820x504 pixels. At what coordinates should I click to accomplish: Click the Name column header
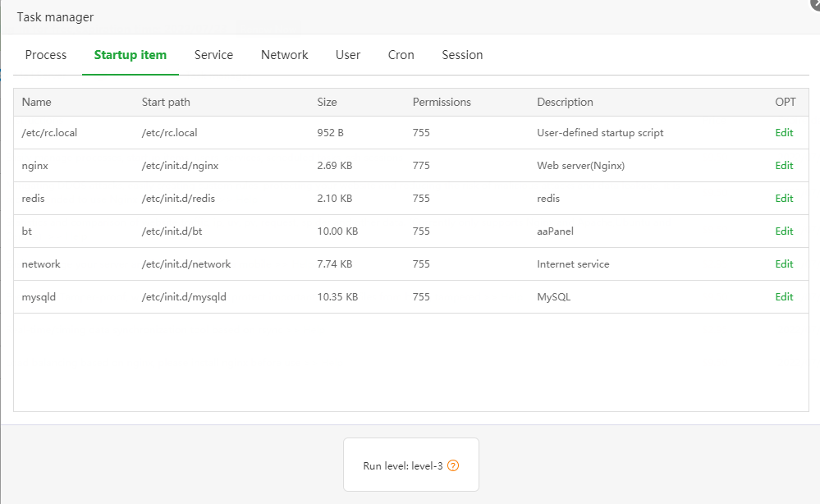(x=37, y=103)
